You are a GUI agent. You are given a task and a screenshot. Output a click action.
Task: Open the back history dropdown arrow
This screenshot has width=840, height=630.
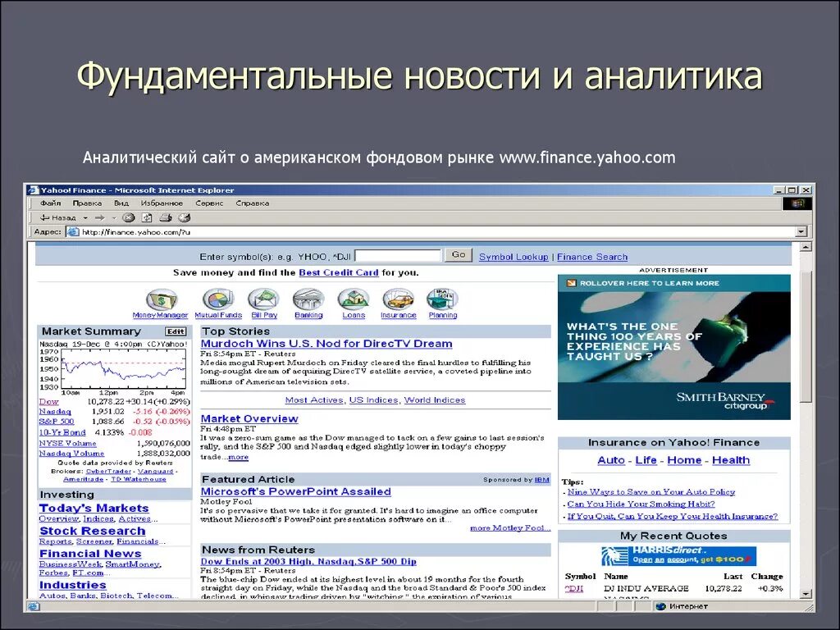point(85,218)
